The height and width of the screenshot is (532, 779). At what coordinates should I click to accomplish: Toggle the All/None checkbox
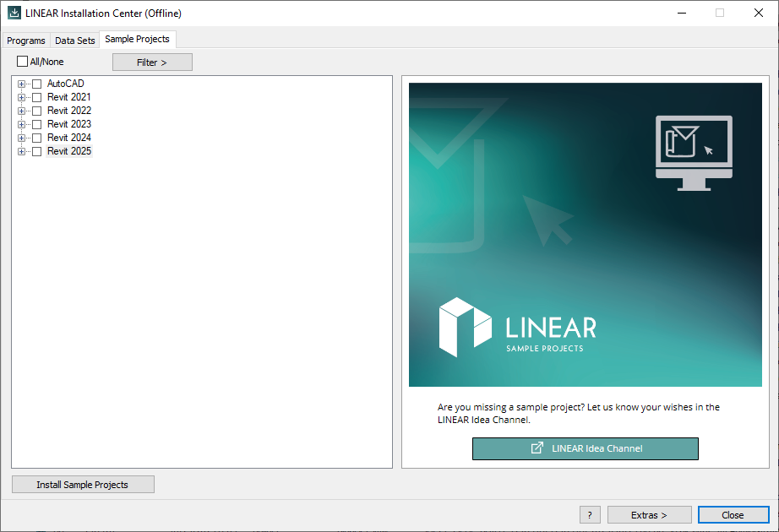(x=22, y=62)
